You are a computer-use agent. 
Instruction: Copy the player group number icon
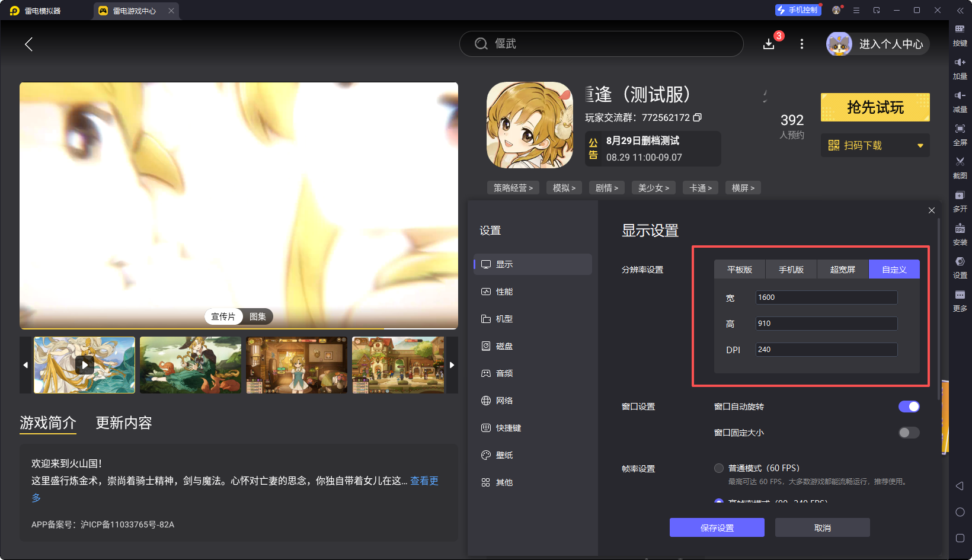coord(698,117)
